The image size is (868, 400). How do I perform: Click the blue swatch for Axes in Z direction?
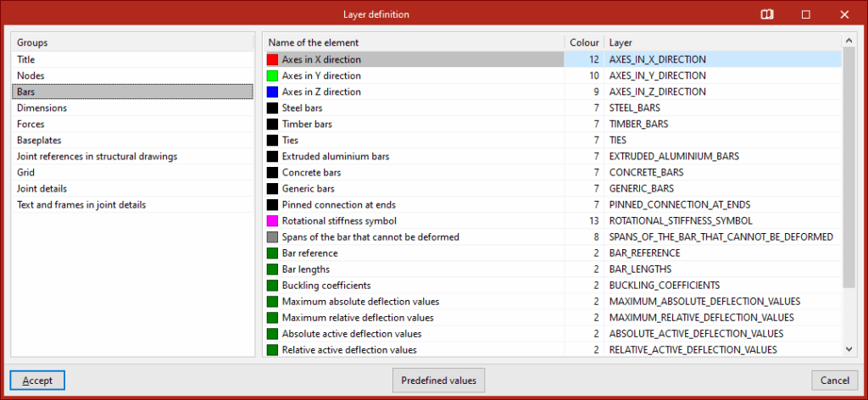coord(272,92)
